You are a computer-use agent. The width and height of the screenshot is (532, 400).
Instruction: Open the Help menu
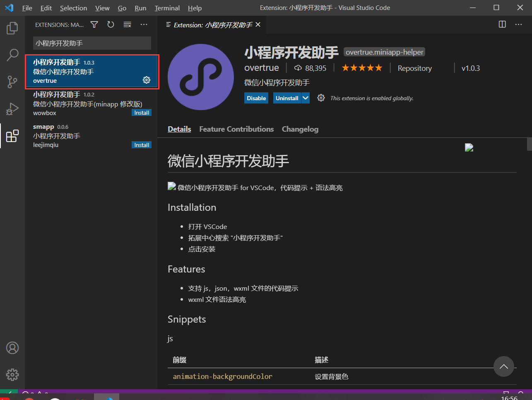pyautogui.click(x=195, y=8)
